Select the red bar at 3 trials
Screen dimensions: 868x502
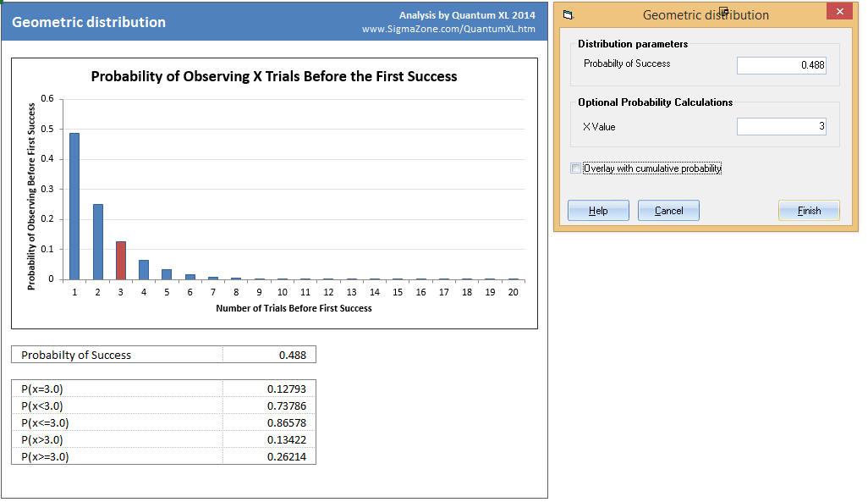[121, 260]
